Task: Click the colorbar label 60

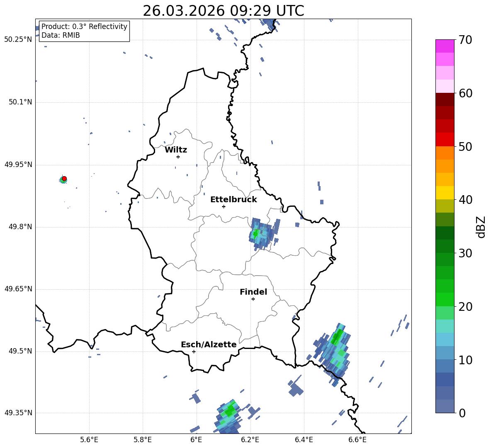Action: (465, 93)
